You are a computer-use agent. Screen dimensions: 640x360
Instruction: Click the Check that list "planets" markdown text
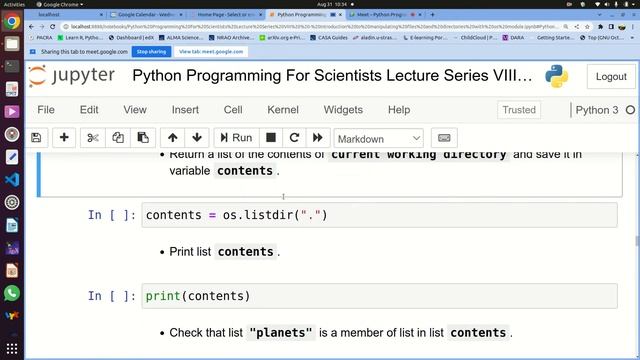[x=341, y=333]
